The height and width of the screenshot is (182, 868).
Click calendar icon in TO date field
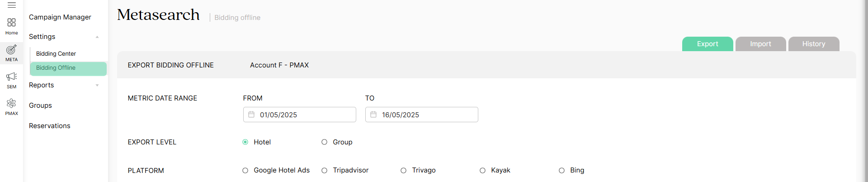click(373, 115)
